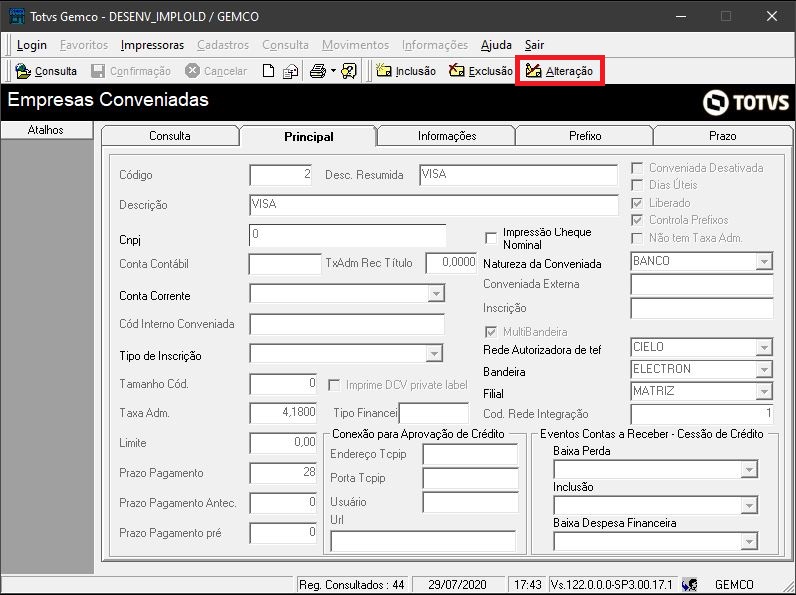Click the Inclusão toolbar button
The height and width of the screenshot is (595, 796).
pyautogui.click(x=406, y=71)
